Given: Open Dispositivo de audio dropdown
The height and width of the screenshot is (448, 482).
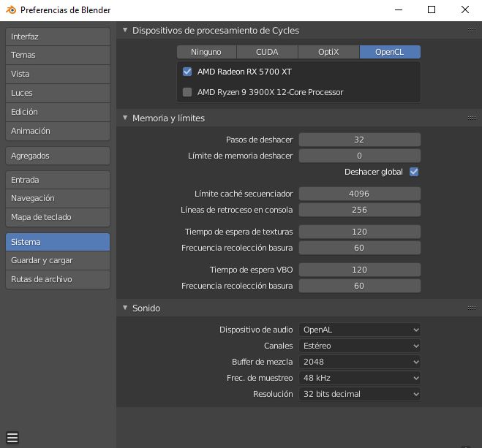Looking at the screenshot, I should (x=360, y=330).
